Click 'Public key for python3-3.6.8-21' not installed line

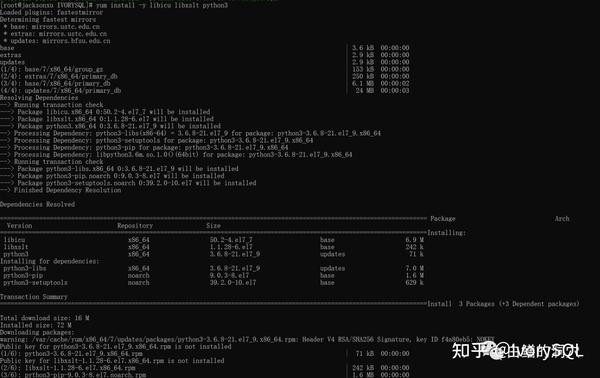tap(116, 347)
